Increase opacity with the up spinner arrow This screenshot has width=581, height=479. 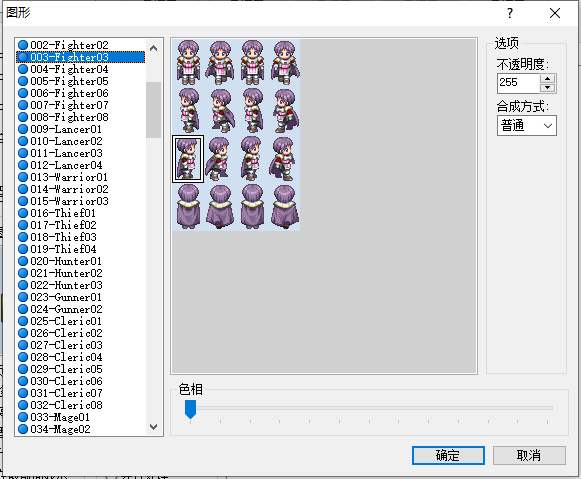click(548, 79)
